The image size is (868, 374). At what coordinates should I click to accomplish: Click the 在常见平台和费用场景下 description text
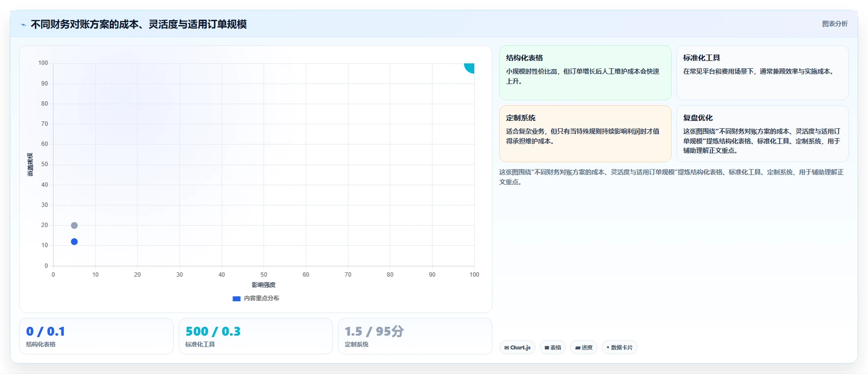coord(759,71)
